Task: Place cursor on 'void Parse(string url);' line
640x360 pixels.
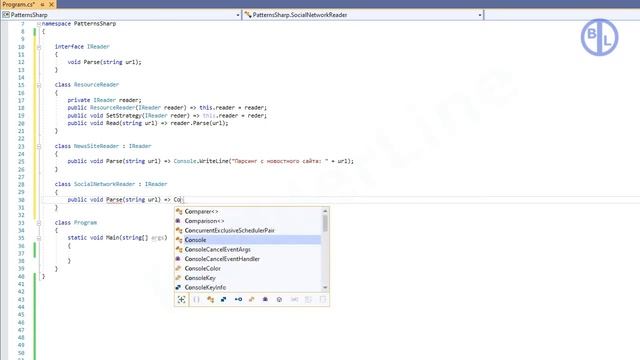Action: point(104,62)
